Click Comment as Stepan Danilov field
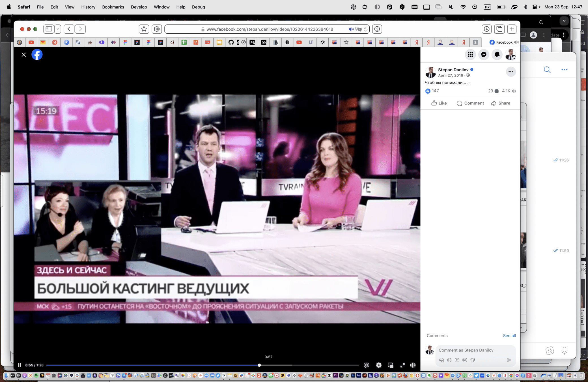This screenshot has width=588, height=382. pyautogui.click(x=476, y=350)
